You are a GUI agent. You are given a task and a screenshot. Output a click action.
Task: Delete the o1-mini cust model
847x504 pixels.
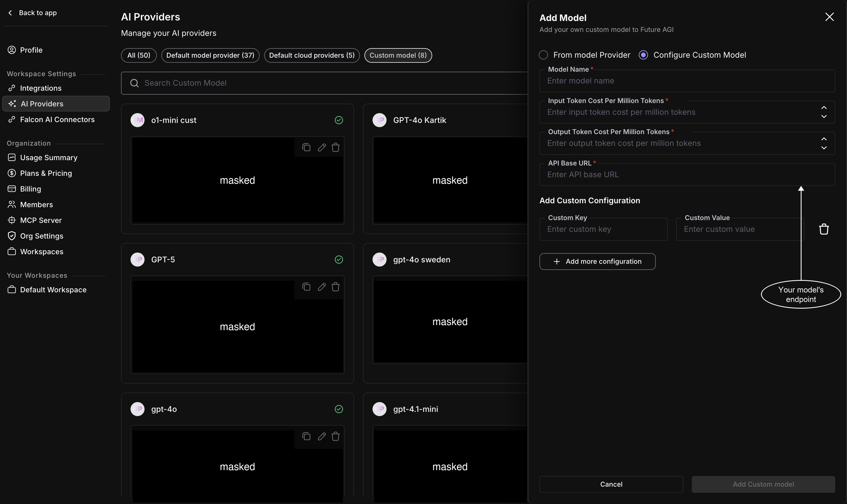tap(335, 147)
